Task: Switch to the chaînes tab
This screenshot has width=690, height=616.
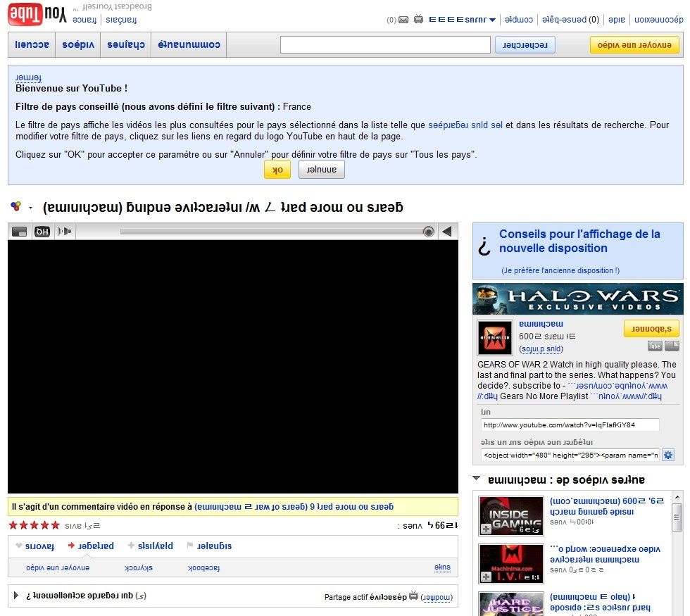Action: pyautogui.click(x=126, y=44)
